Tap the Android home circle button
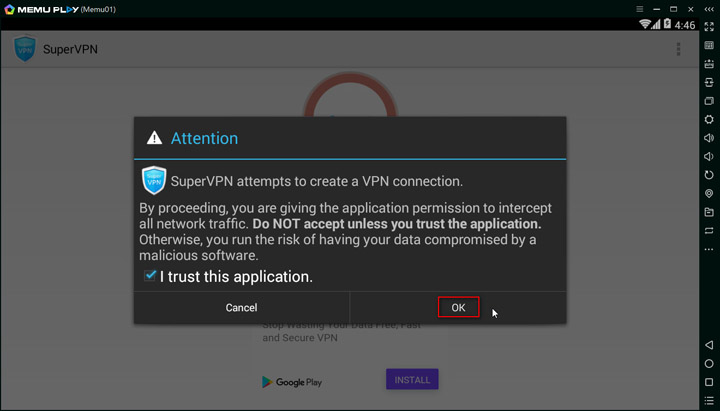720x411 pixels. [x=709, y=364]
